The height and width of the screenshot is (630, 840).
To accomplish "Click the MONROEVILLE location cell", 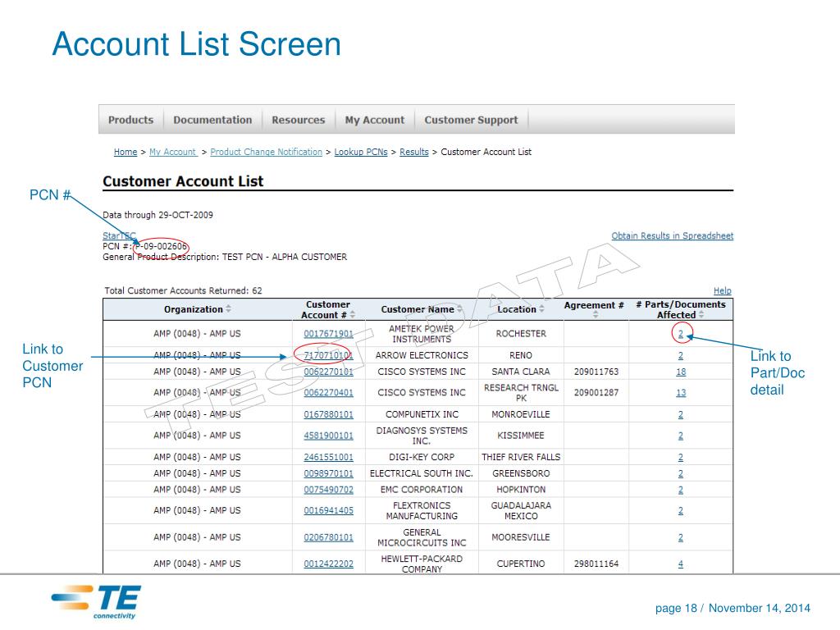I will [x=521, y=414].
